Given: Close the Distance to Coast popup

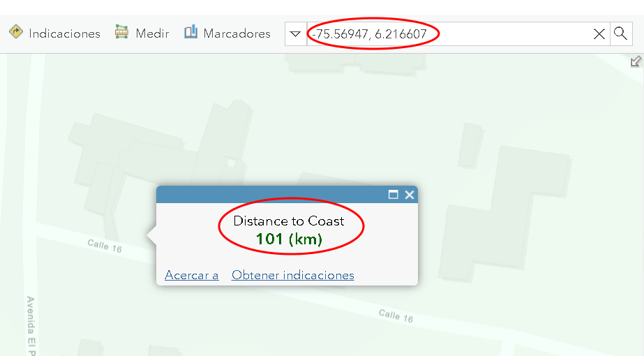Looking at the screenshot, I should pyautogui.click(x=410, y=195).
